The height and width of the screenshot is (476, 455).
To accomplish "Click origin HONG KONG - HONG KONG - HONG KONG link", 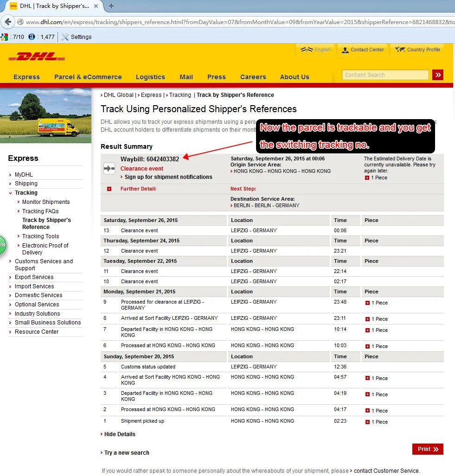I will coord(282,171).
